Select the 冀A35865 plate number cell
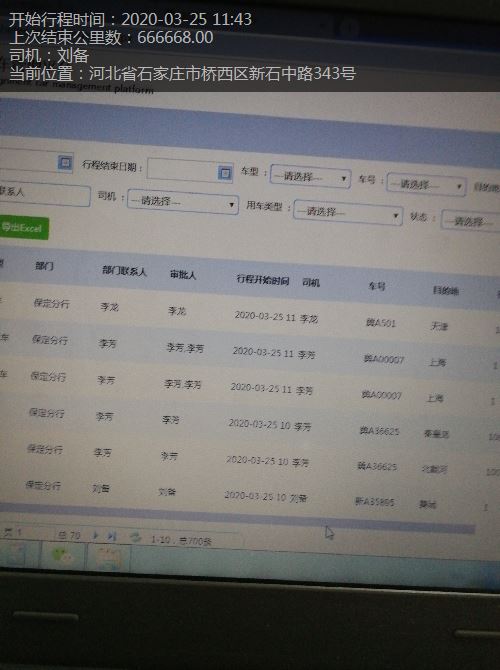Image resolution: width=500 pixels, height=670 pixels. point(374,501)
